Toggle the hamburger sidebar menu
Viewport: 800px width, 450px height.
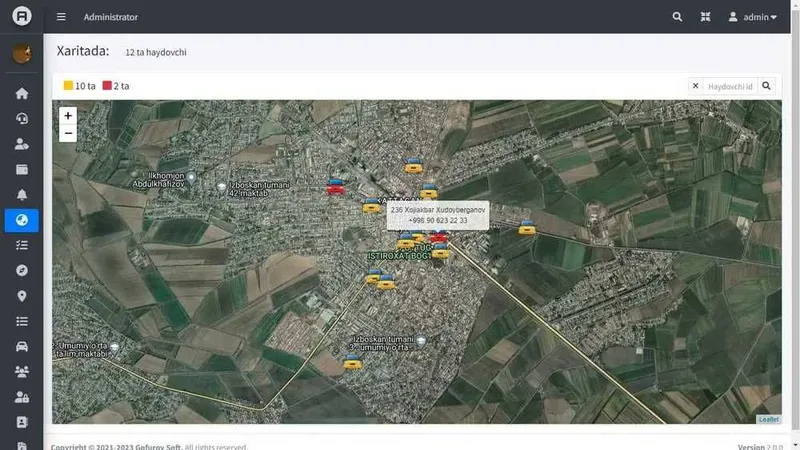61,17
